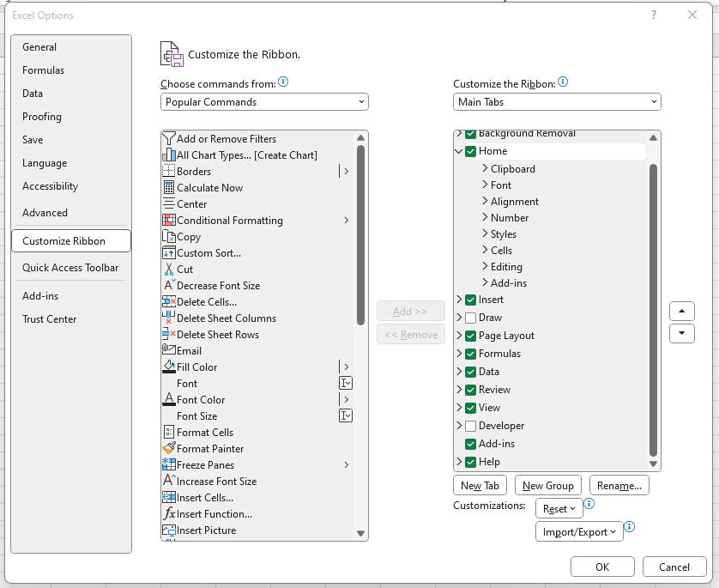Select the Insert Function fx icon

click(x=169, y=513)
